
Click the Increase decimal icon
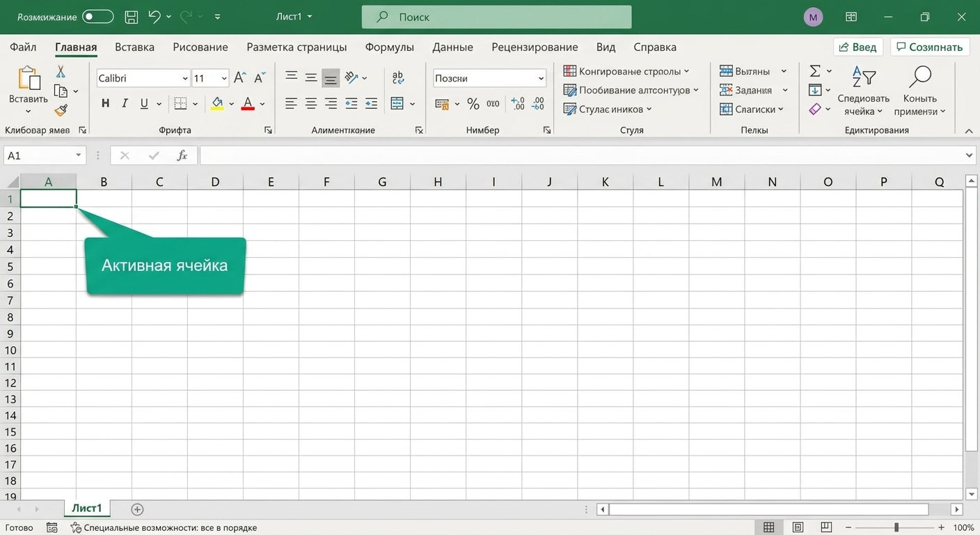(518, 104)
